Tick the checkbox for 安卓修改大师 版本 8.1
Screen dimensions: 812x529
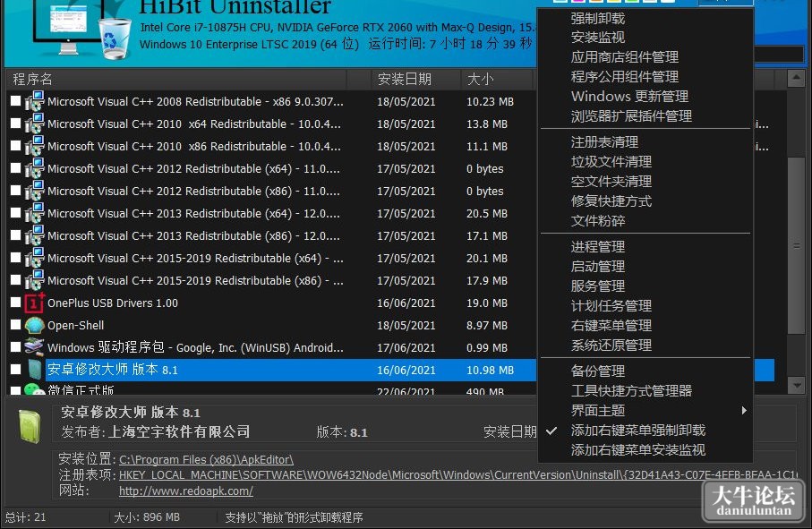15,369
